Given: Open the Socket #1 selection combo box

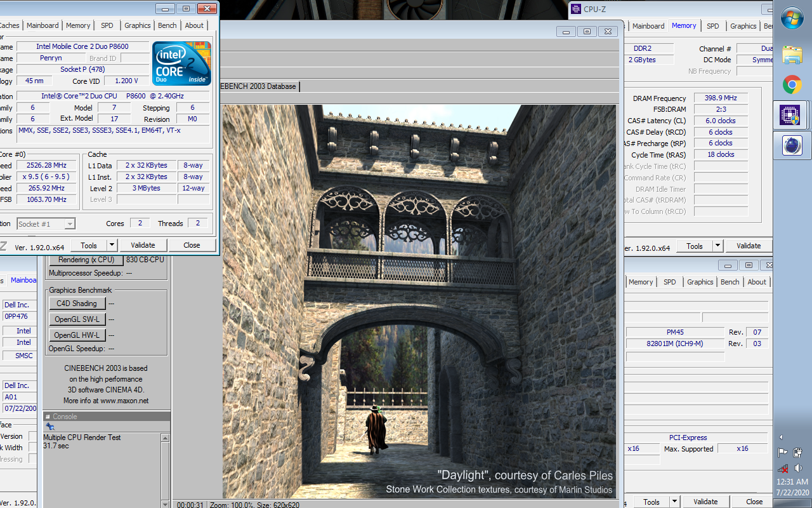Looking at the screenshot, I should [46, 224].
